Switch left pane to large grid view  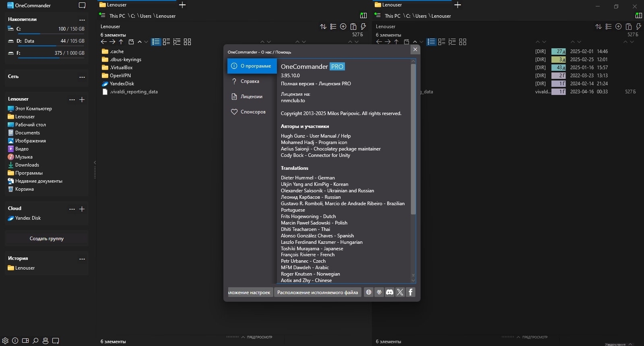187,42
